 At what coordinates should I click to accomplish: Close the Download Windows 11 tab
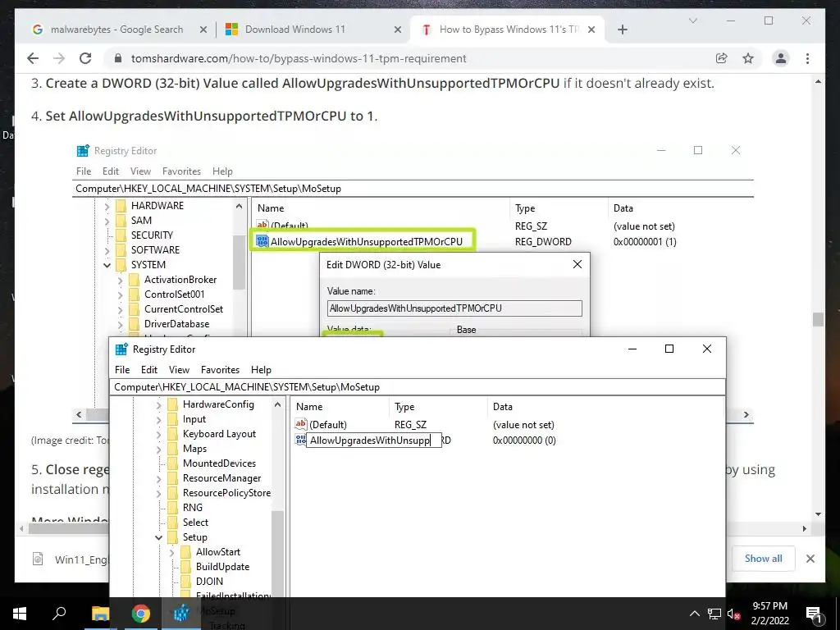pos(398,30)
